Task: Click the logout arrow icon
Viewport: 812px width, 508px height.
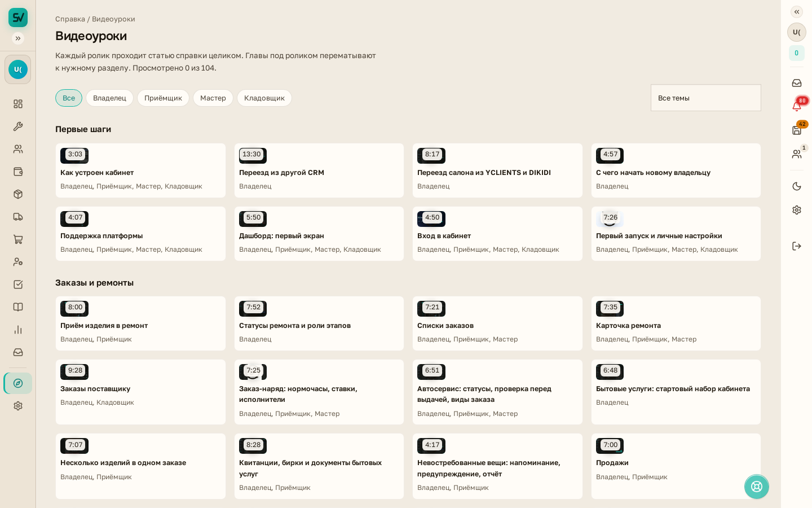Action: coord(797,246)
